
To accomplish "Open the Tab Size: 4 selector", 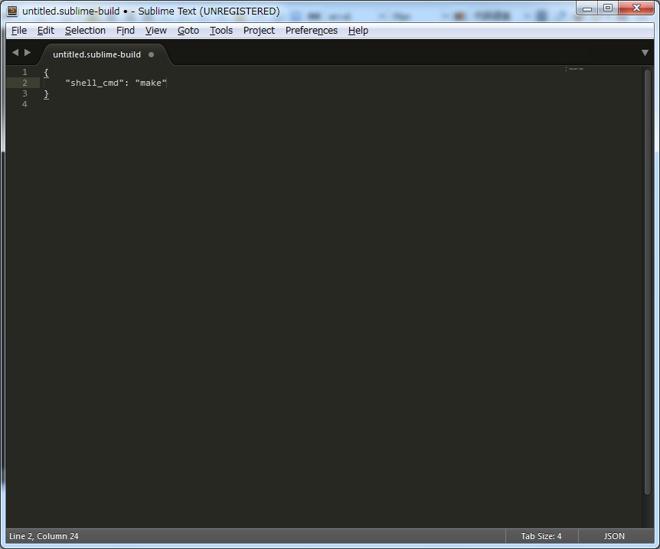I will point(541,536).
